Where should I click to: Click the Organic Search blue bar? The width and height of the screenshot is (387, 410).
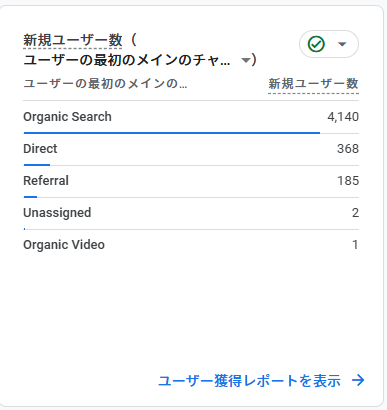point(172,133)
